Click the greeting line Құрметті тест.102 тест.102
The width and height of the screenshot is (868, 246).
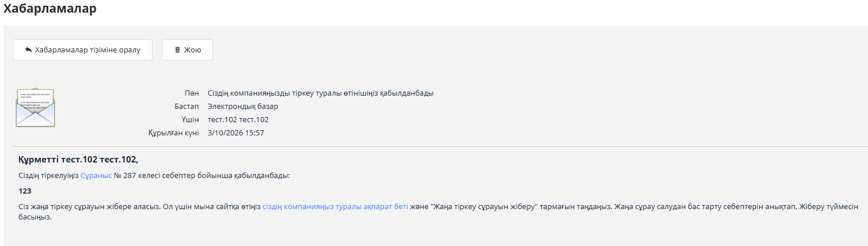click(x=78, y=160)
